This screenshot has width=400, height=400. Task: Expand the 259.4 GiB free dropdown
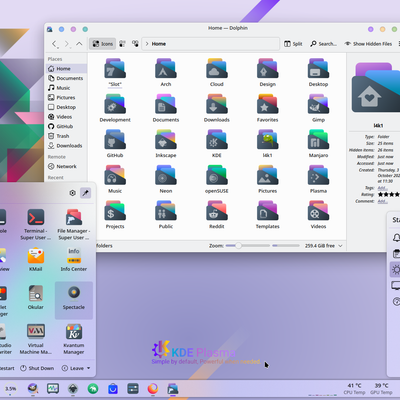click(x=340, y=246)
